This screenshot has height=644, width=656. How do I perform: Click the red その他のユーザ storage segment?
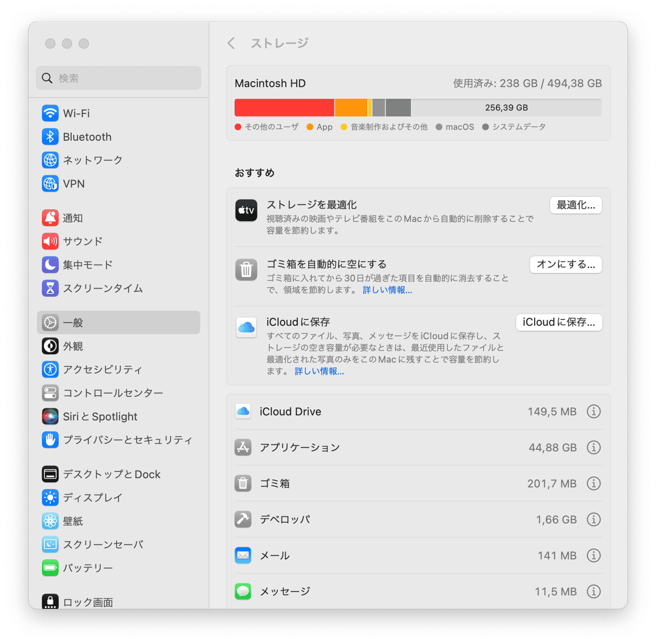[x=284, y=108]
